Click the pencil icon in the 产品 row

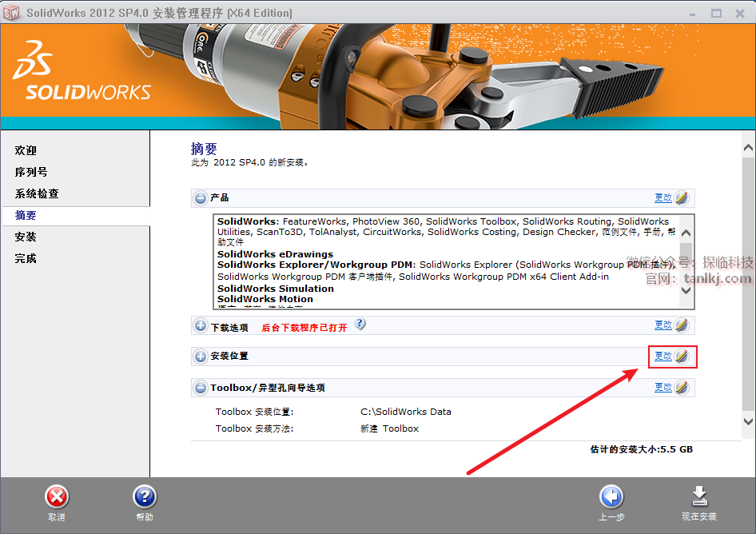click(682, 197)
